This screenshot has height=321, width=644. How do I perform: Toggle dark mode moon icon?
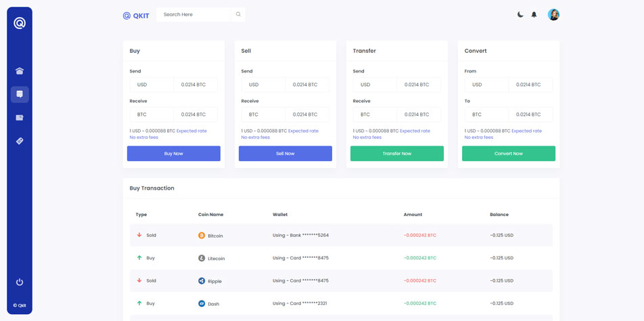(x=520, y=14)
